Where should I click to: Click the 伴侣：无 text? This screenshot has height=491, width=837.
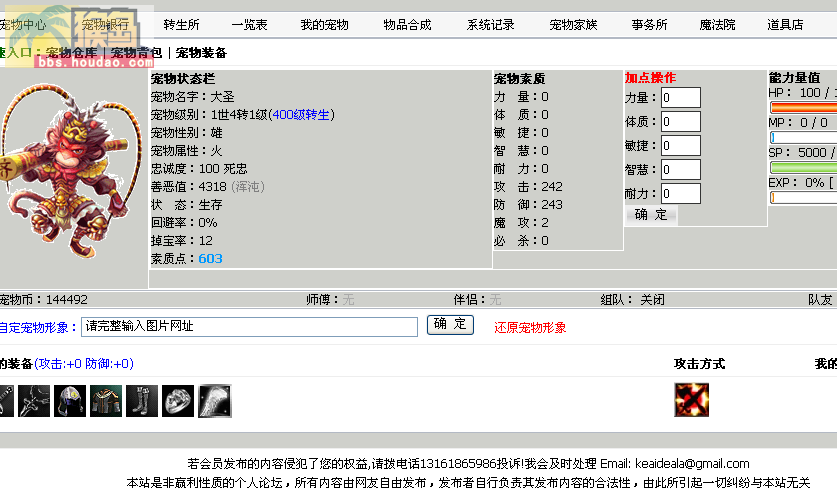pyautogui.click(x=477, y=299)
